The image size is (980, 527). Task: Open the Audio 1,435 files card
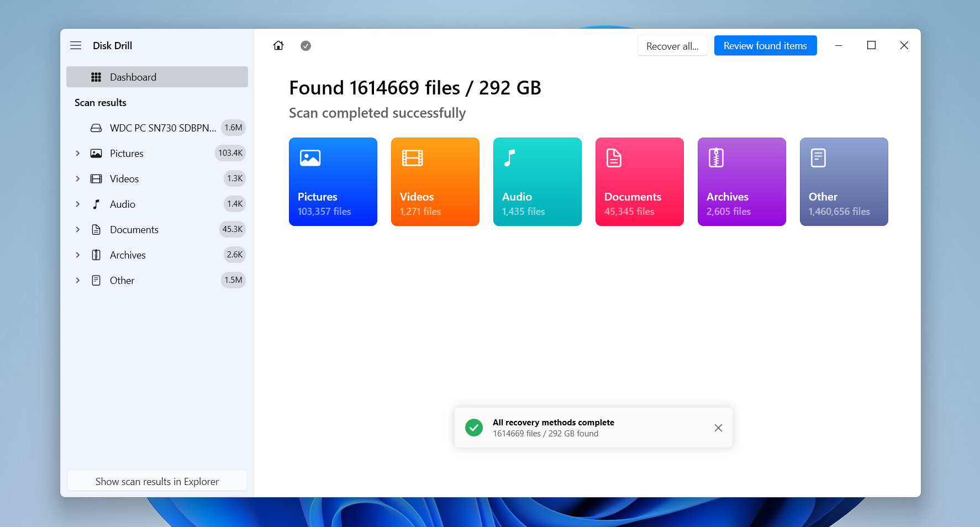(538, 182)
